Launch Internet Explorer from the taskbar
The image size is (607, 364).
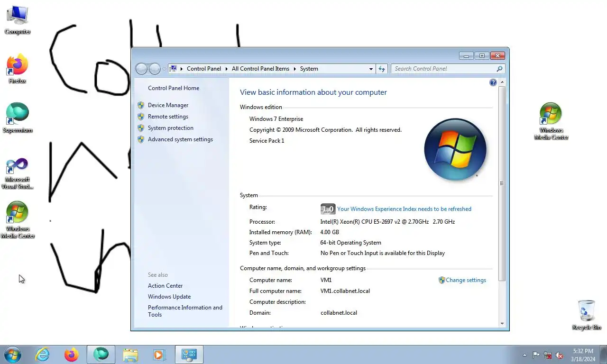[x=42, y=355]
